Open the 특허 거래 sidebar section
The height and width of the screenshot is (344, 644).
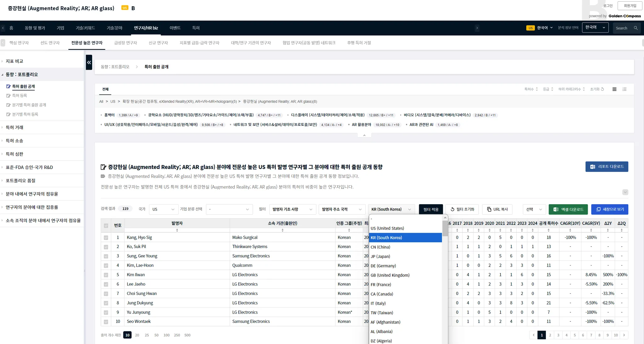tap(14, 128)
